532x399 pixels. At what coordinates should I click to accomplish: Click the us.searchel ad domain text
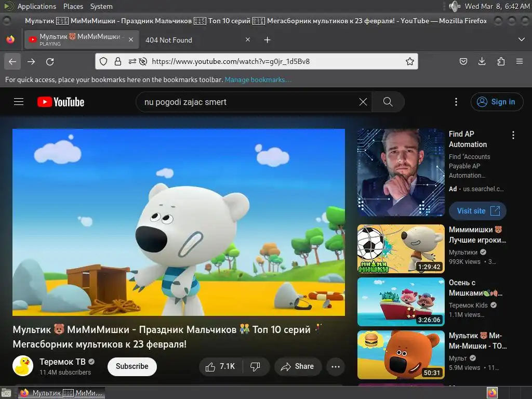[x=483, y=189]
